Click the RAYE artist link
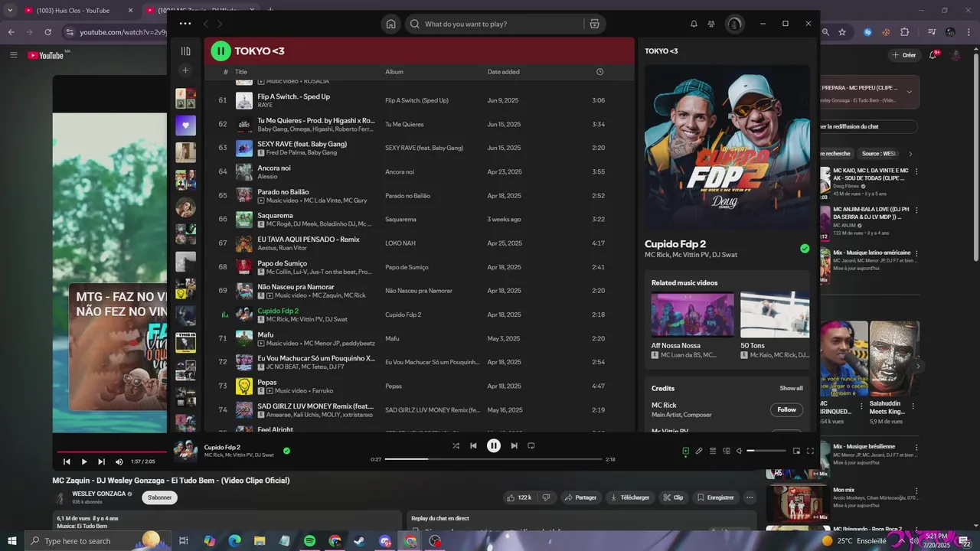Viewport: 980px width, 551px height. (265, 105)
